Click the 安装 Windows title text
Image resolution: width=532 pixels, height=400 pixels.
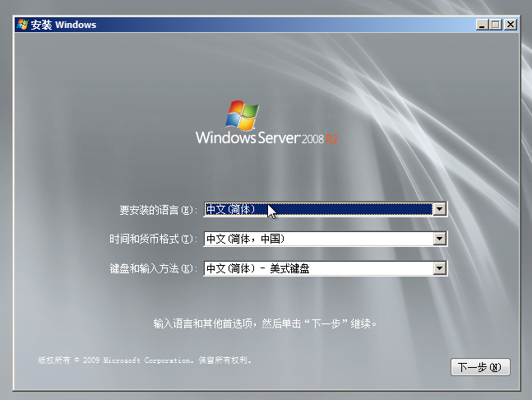click(63, 25)
